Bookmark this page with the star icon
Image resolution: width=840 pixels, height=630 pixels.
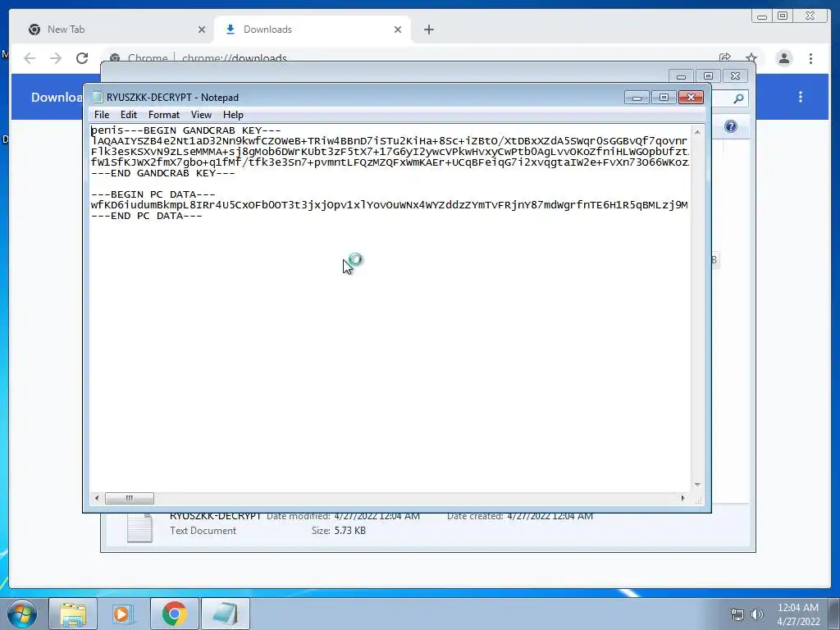click(x=751, y=58)
